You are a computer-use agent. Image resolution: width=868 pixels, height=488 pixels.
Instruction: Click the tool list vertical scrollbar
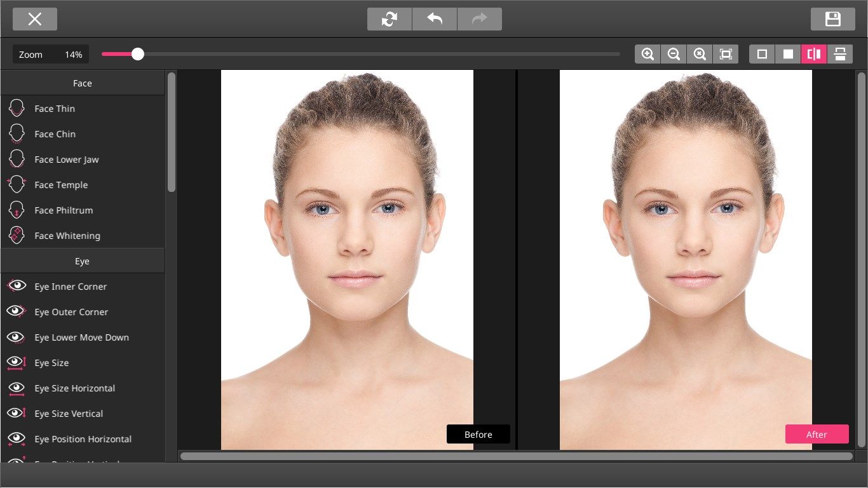coord(172,132)
